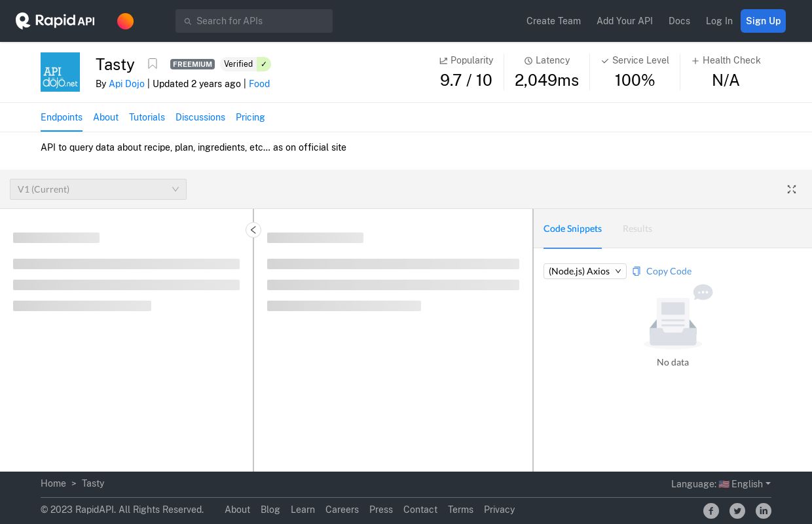Viewport: 812px width, 524px height.
Task: Click the footer Press link
Action: coord(381,510)
